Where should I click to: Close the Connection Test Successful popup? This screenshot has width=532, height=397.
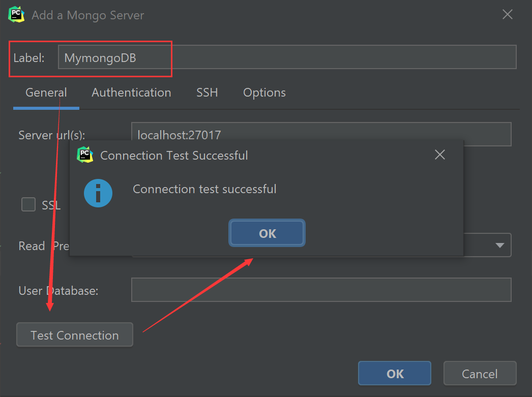pos(439,155)
